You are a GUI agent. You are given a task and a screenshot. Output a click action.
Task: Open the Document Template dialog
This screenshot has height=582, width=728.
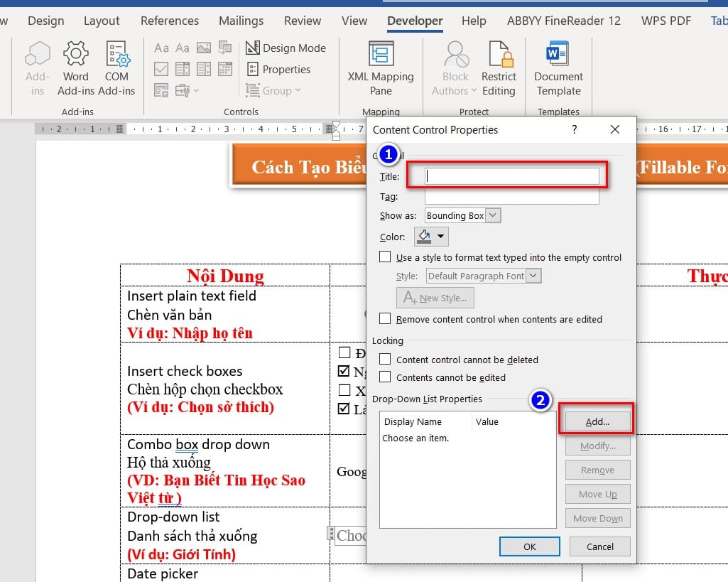558,68
